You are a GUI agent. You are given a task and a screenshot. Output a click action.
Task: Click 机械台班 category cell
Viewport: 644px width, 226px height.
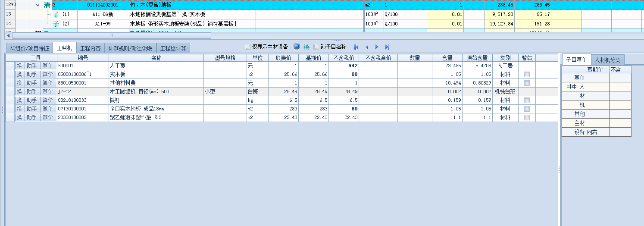pos(505,91)
